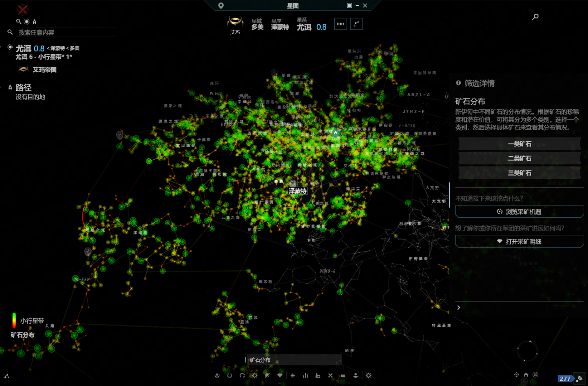
Task: Click the chevron arrow in filter panel
Action: coord(459,307)
